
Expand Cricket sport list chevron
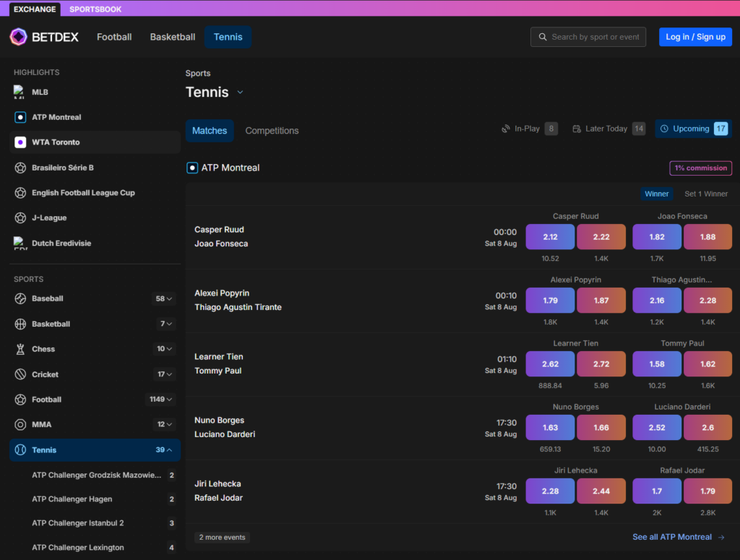[169, 374]
